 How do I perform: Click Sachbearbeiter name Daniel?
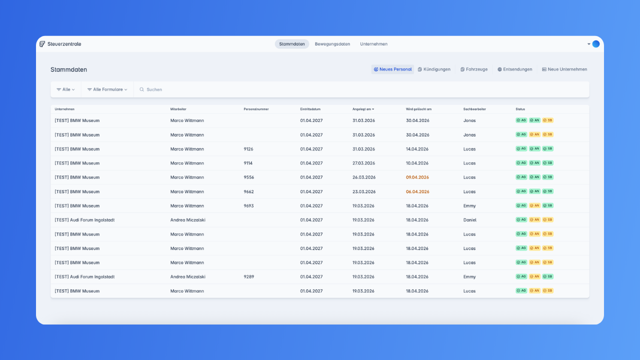coord(470,220)
